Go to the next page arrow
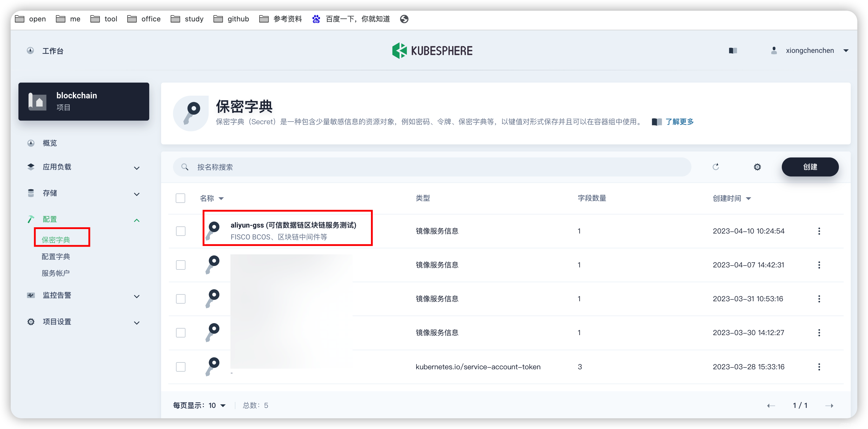This screenshot has width=868, height=429. click(829, 406)
